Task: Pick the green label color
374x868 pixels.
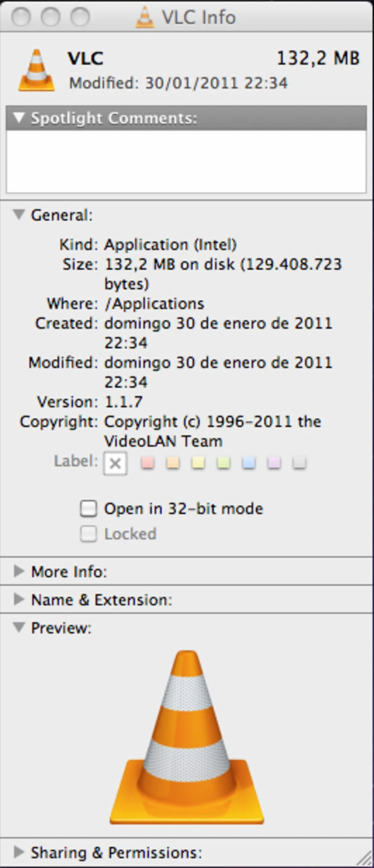Action: tap(224, 463)
